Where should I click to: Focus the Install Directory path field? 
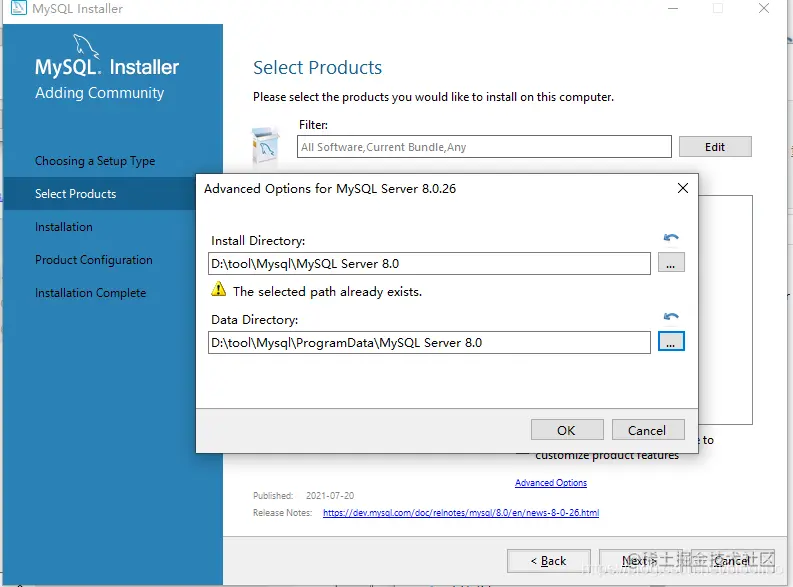pos(429,263)
